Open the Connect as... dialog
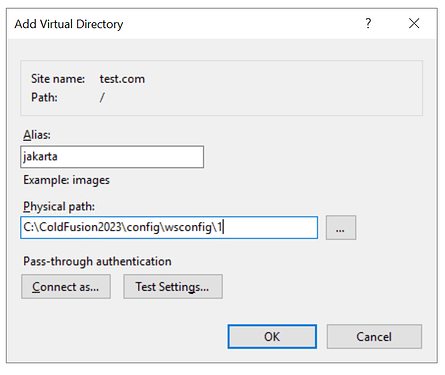Screen dimensions: 445x375 pos(66,287)
